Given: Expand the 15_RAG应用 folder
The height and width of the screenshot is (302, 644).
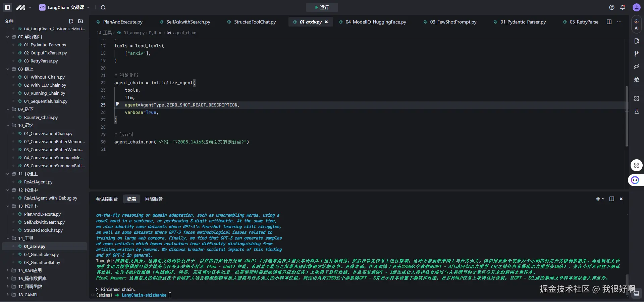Looking at the screenshot, I should pyautogui.click(x=30, y=270).
